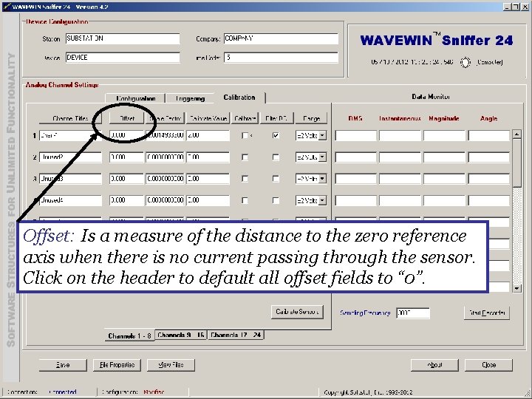Click the Close button at bottom right
The height and width of the screenshot is (399, 532).
(x=488, y=365)
